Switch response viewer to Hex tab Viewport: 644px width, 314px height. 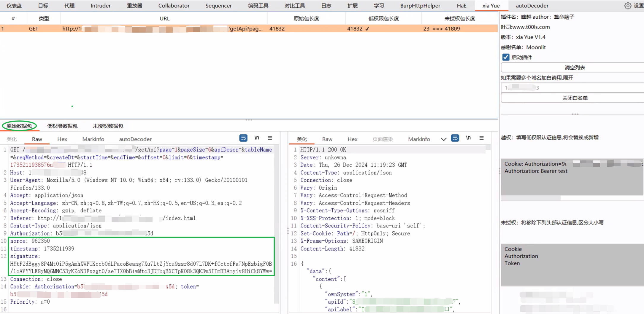352,139
